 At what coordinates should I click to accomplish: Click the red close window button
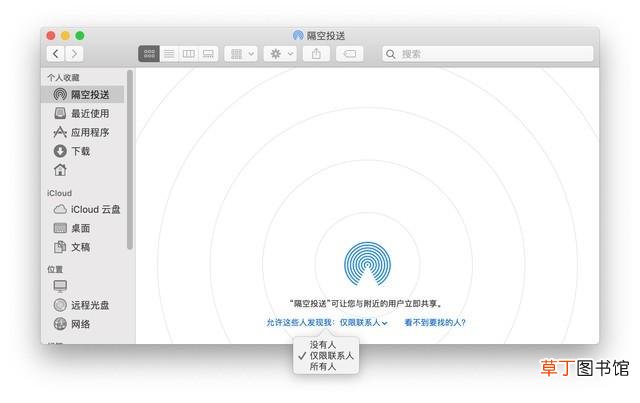pyautogui.click(x=51, y=36)
